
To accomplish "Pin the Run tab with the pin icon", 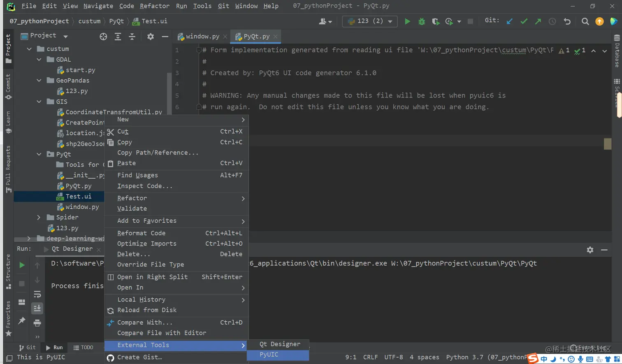I will click(22, 320).
